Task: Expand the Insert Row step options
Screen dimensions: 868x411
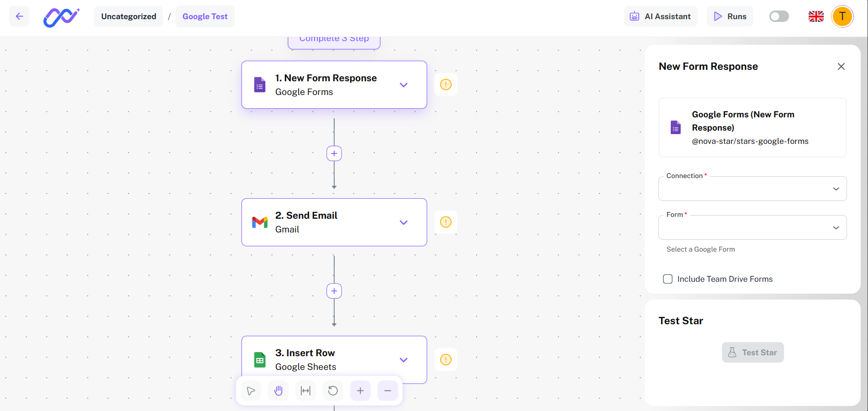Action: click(404, 359)
